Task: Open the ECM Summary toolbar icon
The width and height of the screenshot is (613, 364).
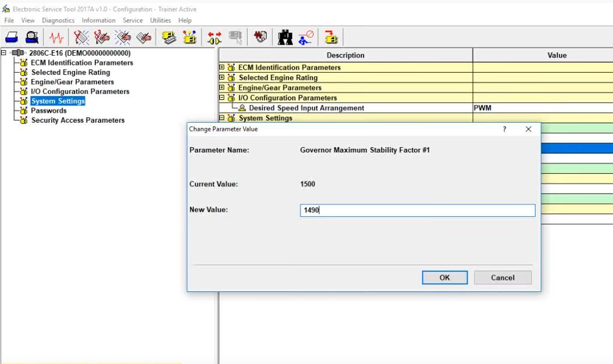Action: (169, 38)
